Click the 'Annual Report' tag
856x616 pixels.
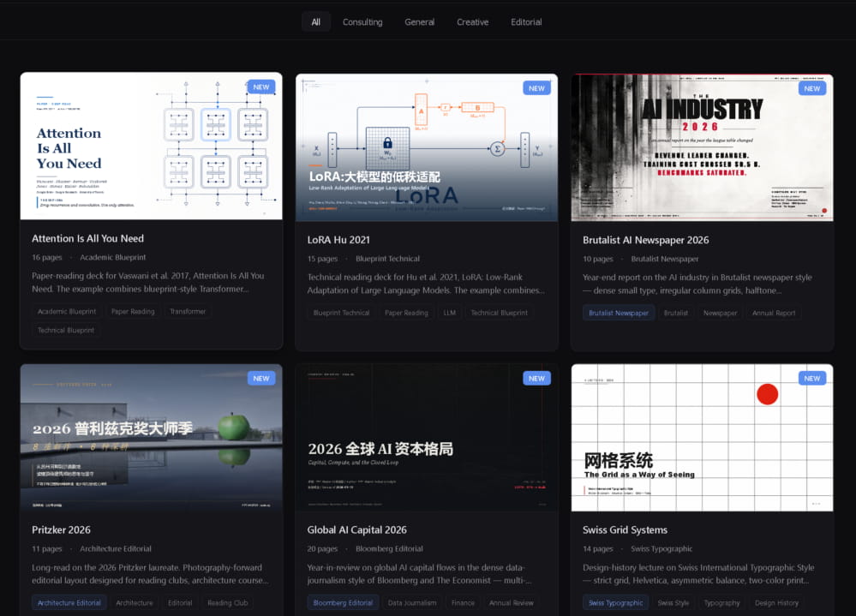[774, 313]
